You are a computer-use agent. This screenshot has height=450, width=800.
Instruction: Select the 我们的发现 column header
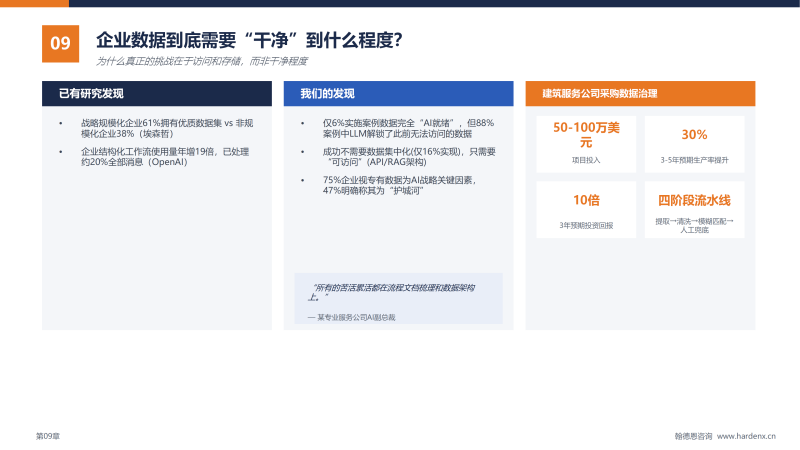[x=398, y=93]
